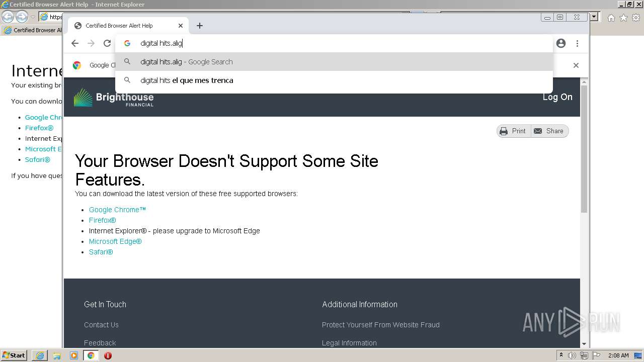Open media player taskbar icon

[74, 355]
